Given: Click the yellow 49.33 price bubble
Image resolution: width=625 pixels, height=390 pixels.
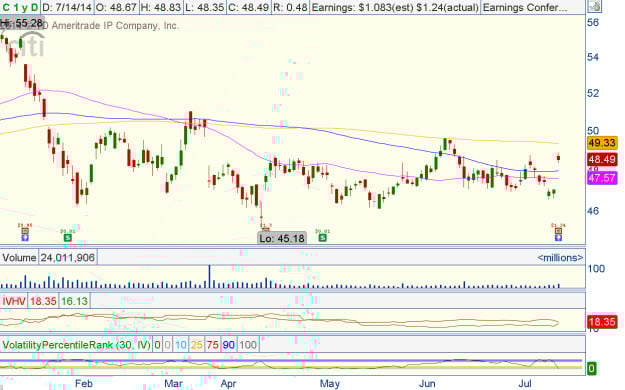Looking at the screenshot, I should coord(602,142).
